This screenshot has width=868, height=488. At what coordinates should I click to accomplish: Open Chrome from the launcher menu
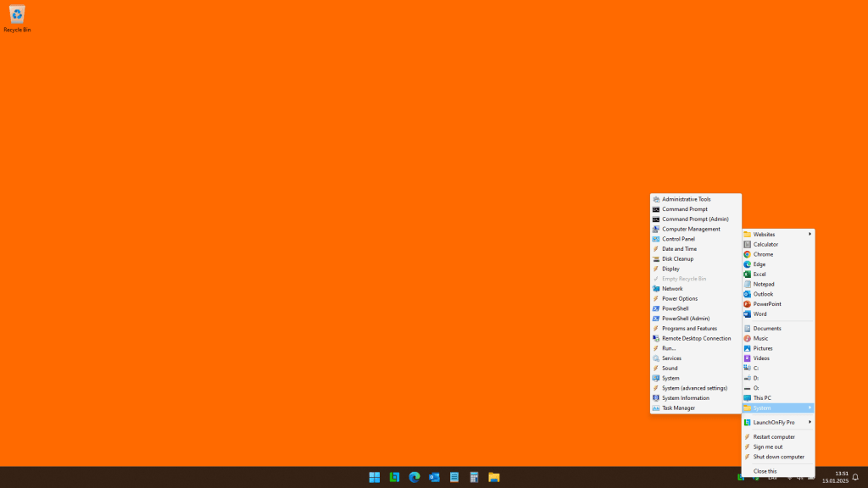click(763, 254)
